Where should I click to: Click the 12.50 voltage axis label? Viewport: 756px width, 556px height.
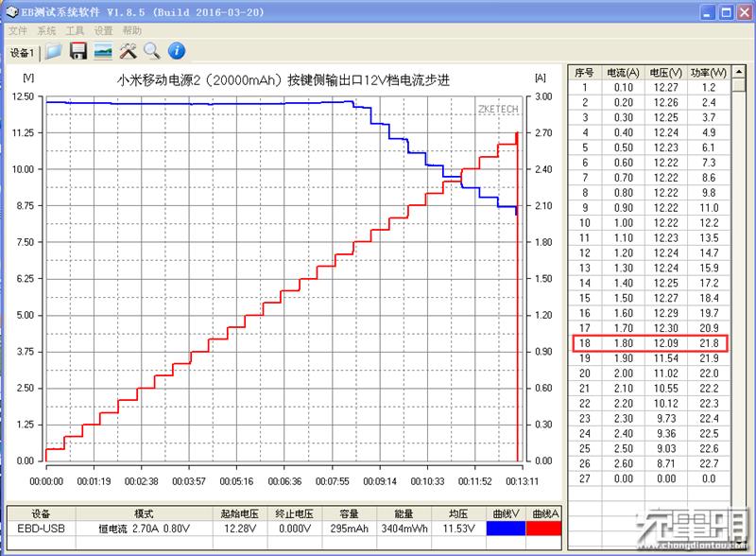[x=23, y=96]
